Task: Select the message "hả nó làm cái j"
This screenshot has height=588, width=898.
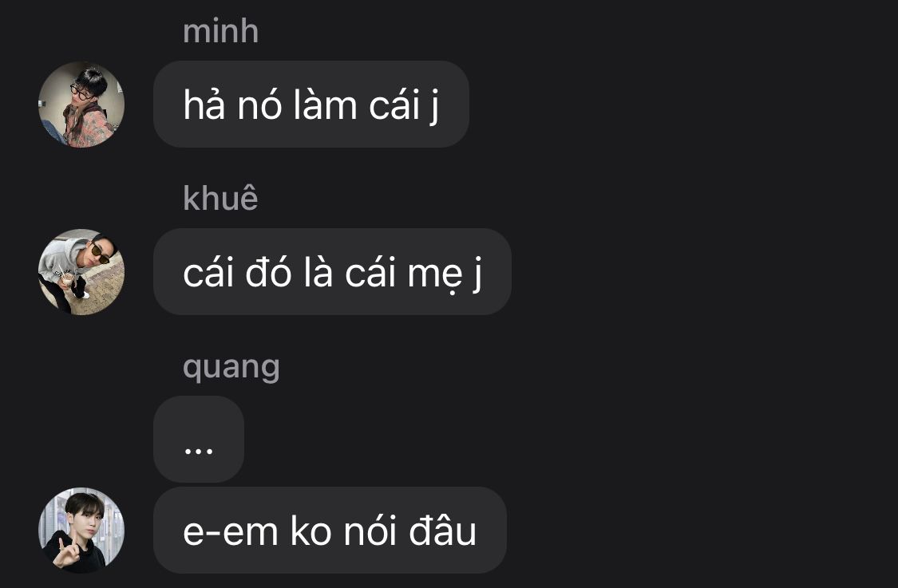Action: [x=311, y=105]
